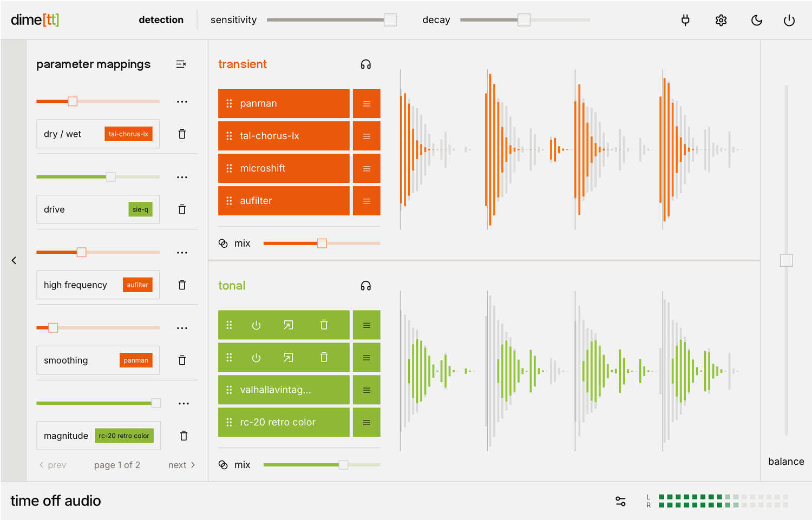The height and width of the screenshot is (520, 812).
Task: Solo the transient band with headphones icon
Action: click(366, 64)
